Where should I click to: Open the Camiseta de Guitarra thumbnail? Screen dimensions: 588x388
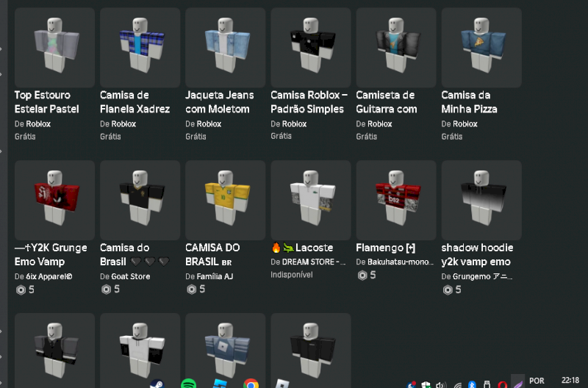[x=396, y=48]
